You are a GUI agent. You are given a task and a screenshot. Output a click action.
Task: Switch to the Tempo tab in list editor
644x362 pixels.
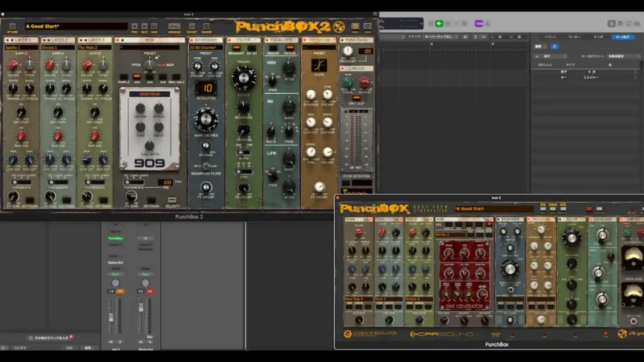point(598,37)
